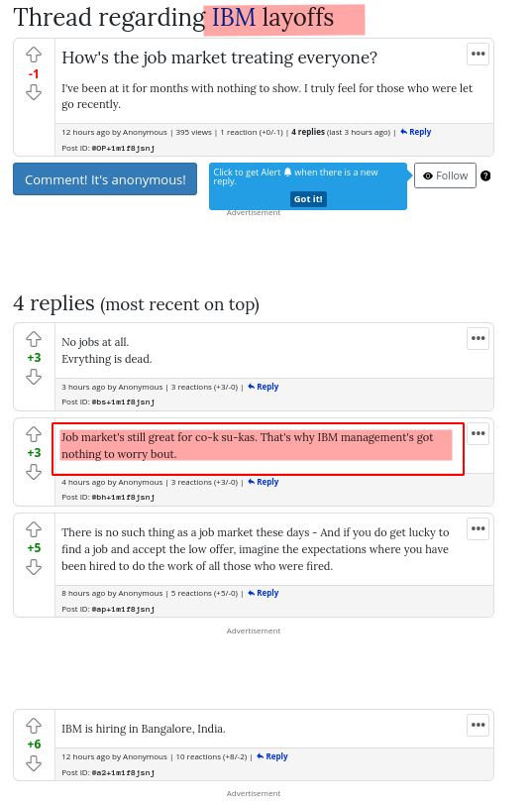Upvote the 'Job market's still great' reply

pos(34,434)
